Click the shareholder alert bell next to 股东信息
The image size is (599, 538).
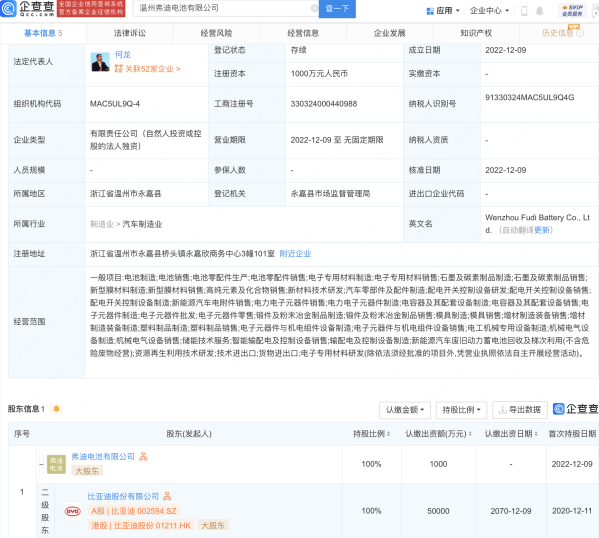[57, 409]
